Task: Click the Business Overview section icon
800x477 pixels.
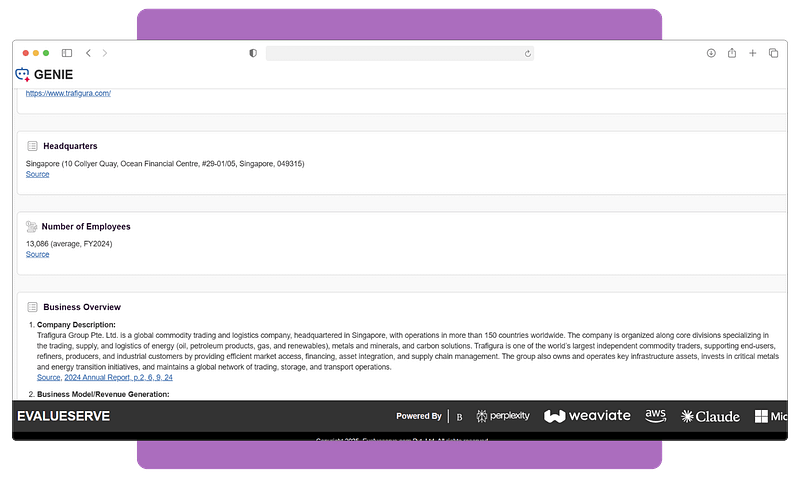Action: 32,307
